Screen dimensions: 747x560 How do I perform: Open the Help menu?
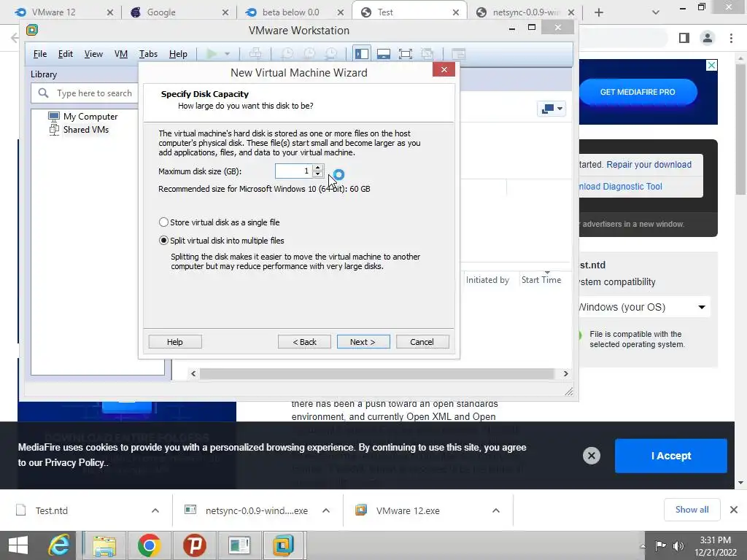pos(178,54)
